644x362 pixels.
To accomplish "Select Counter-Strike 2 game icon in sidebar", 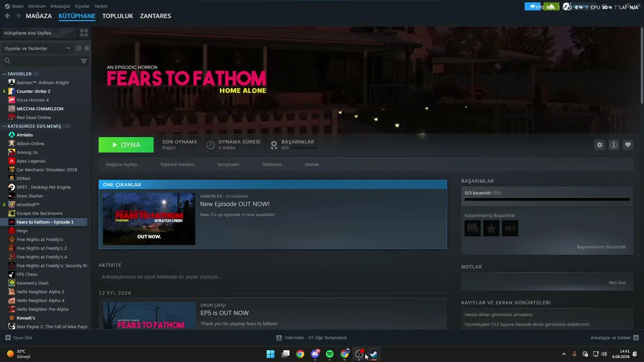I will [12, 92].
